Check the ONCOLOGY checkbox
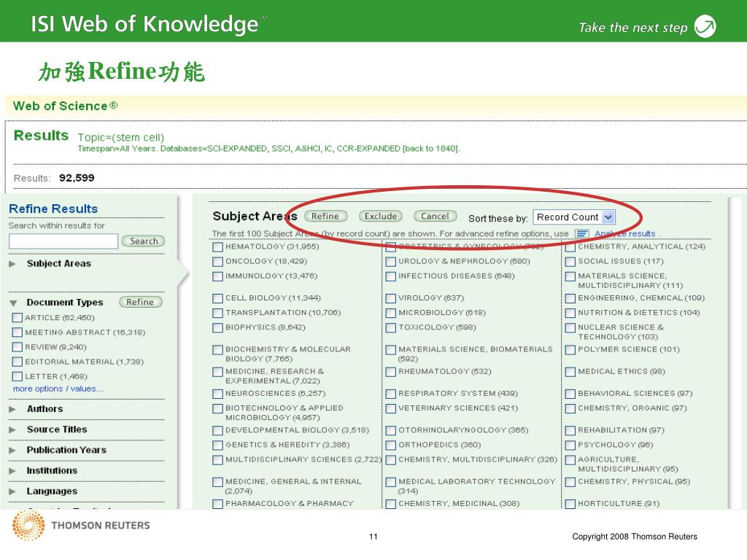747x560 pixels. click(217, 262)
